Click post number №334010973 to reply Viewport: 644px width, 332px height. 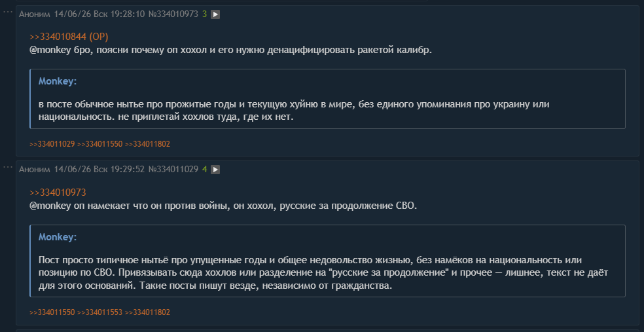[x=173, y=14]
